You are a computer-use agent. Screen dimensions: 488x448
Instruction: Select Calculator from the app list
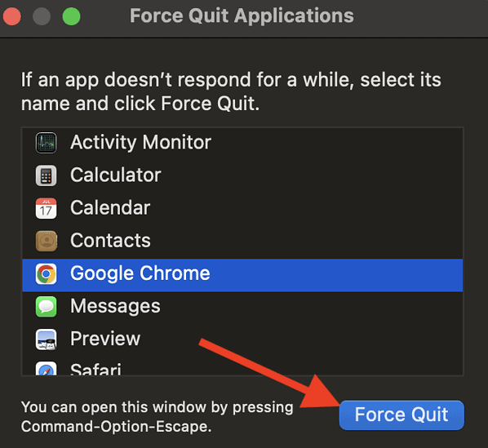[242, 175]
